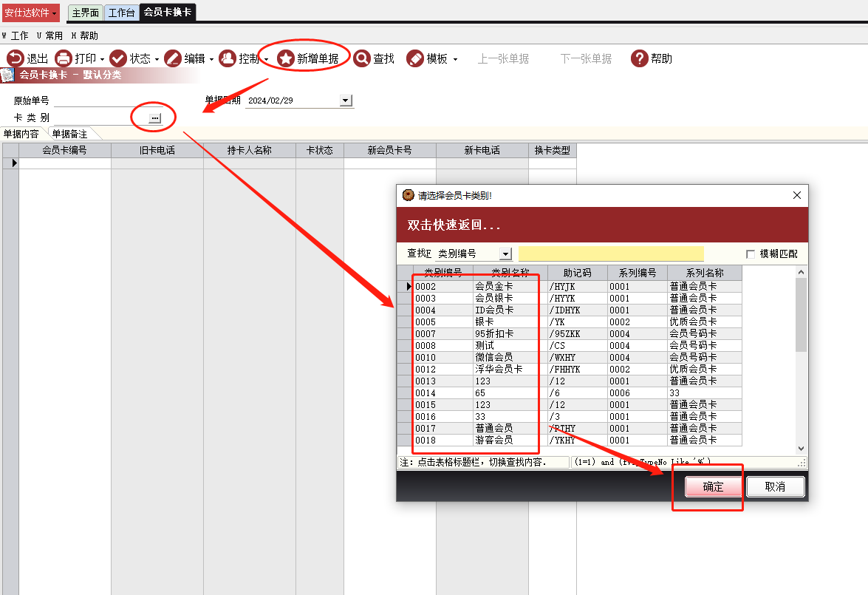Expand the 编辑 dropdown arrow
Viewport: 868px width, 595px height.
211,59
